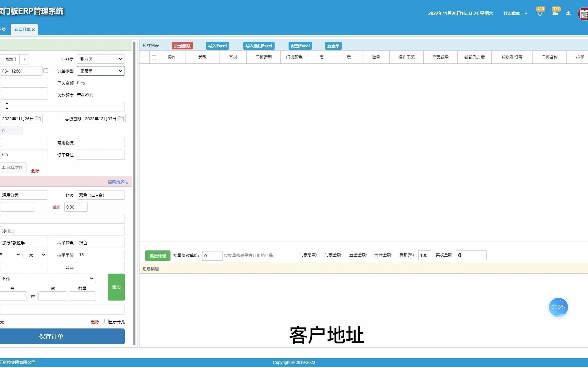Click the 折扣(%) field showing 100
Viewport: 588px width, 368px height.
pos(425,255)
